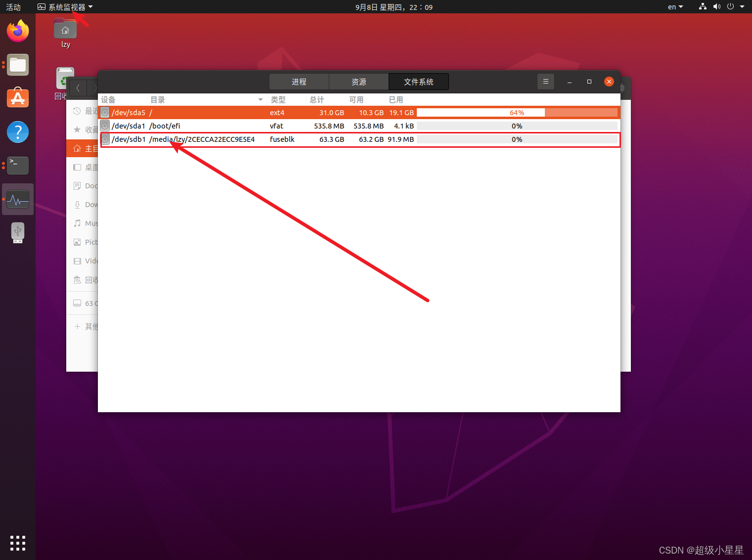Click 活动 activities button
The height and width of the screenshot is (560, 752).
point(13,7)
